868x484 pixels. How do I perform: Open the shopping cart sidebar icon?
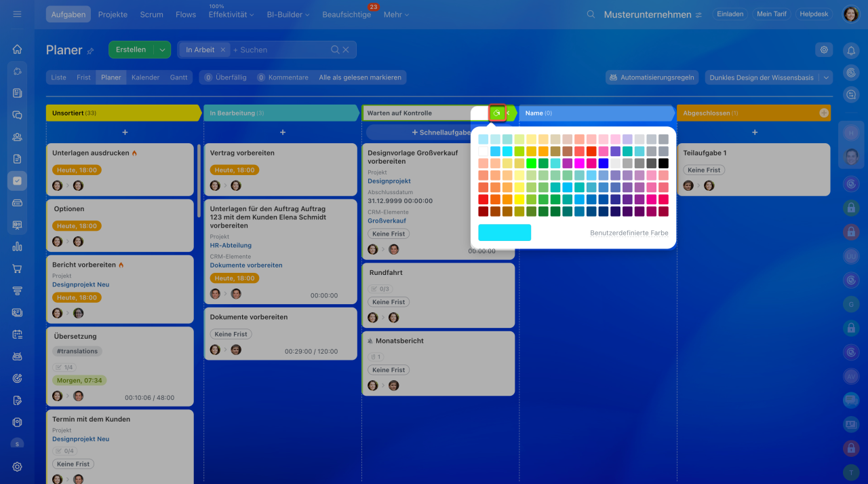[17, 269]
